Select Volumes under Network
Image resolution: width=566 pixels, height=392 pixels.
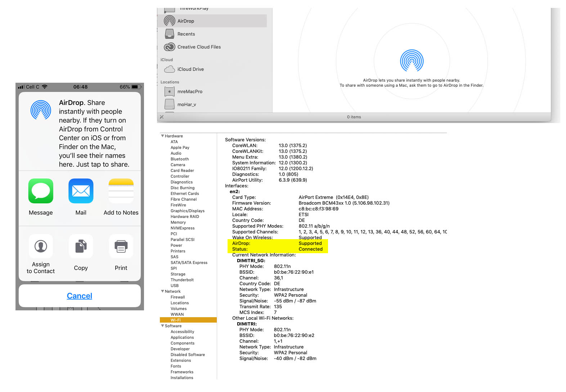(x=179, y=309)
